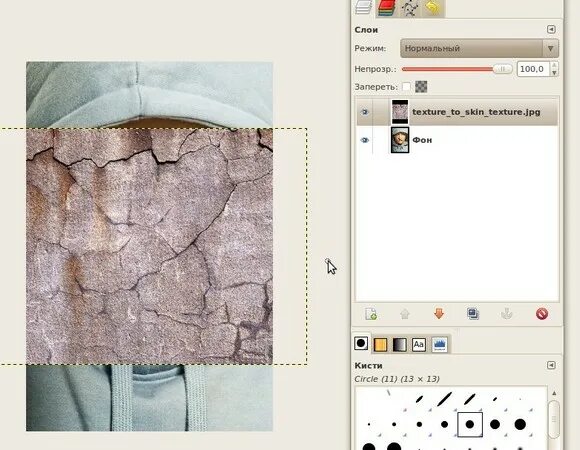Open the Brushes panel configuration menu arrow
Image resolution: width=580 pixels, height=450 pixels.
[x=551, y=365]
